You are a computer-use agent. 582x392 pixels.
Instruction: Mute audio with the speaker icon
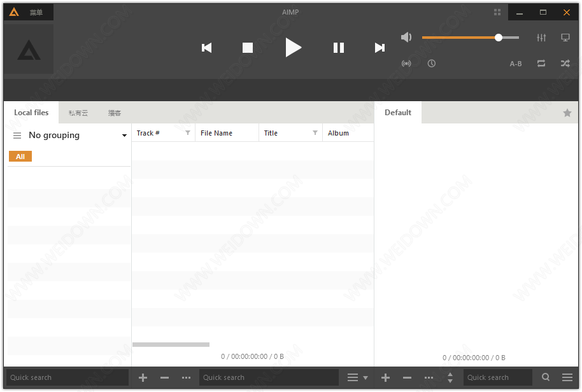[x=406, y=38]
